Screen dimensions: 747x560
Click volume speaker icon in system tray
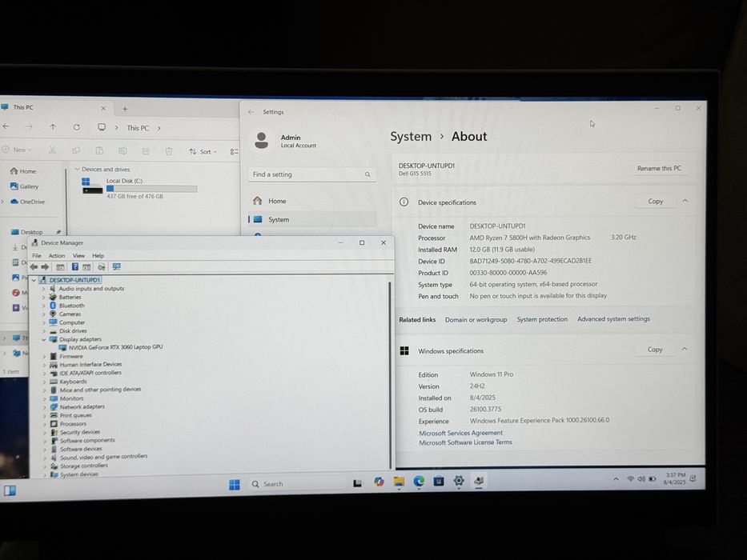(x=641, y=478)
